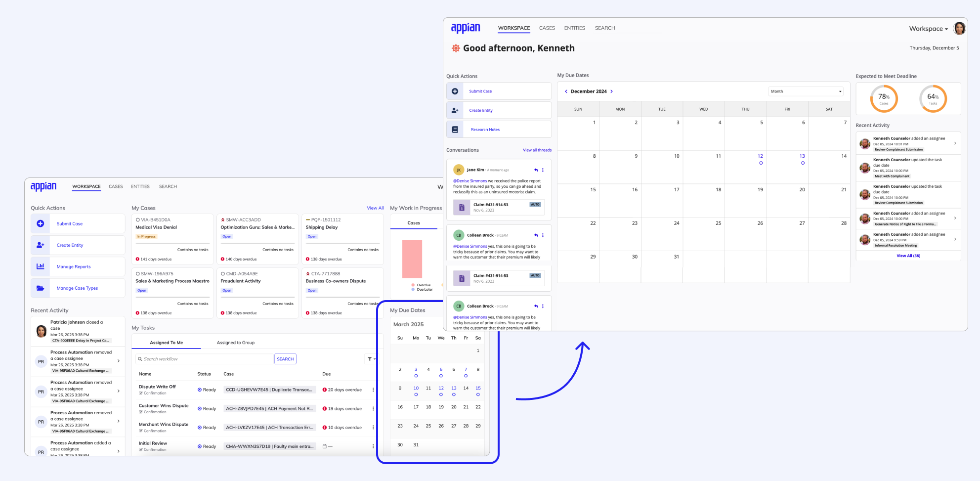Expand the Review Complainant Submission activity entry
Screen dimensions: 980x481
[955, 143]
